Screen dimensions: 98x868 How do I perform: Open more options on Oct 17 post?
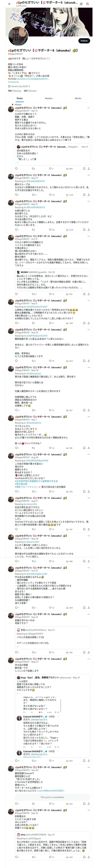(89, 236)
